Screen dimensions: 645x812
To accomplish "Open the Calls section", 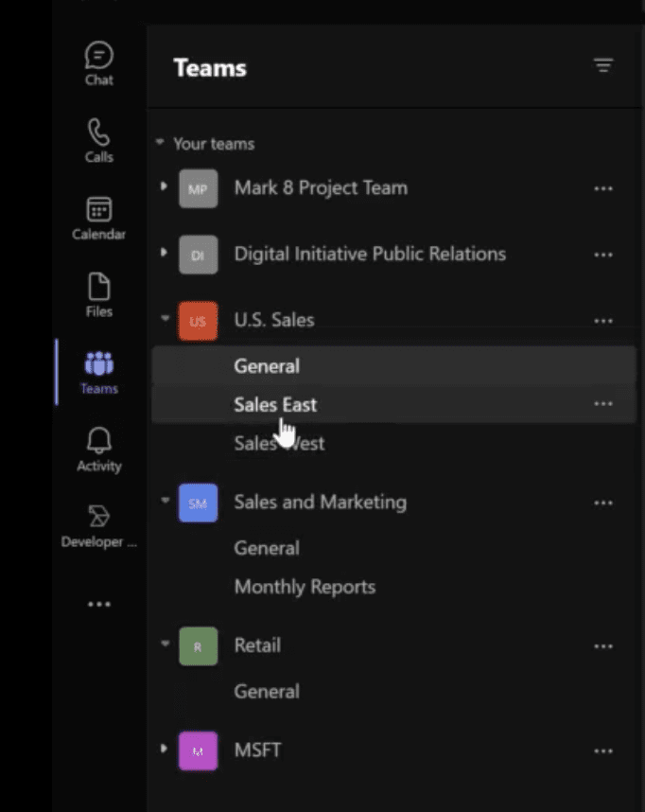I will (x=99, y=140).
